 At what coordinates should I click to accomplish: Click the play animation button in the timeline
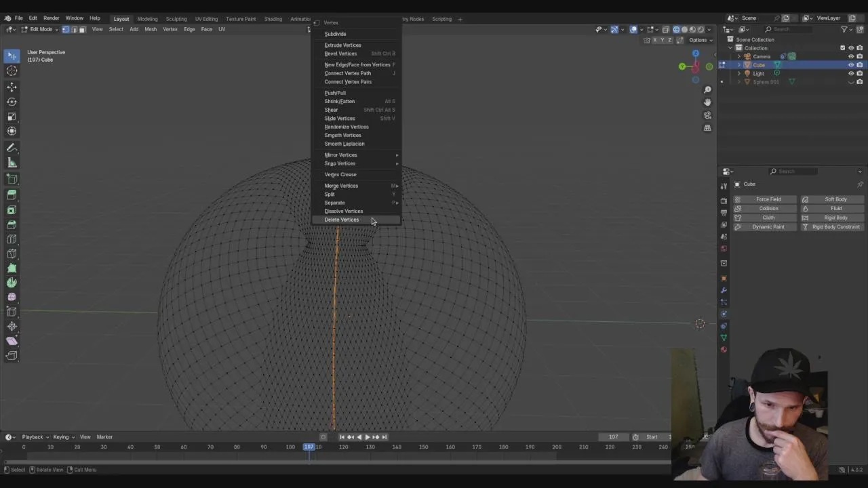tap(367, 437)
